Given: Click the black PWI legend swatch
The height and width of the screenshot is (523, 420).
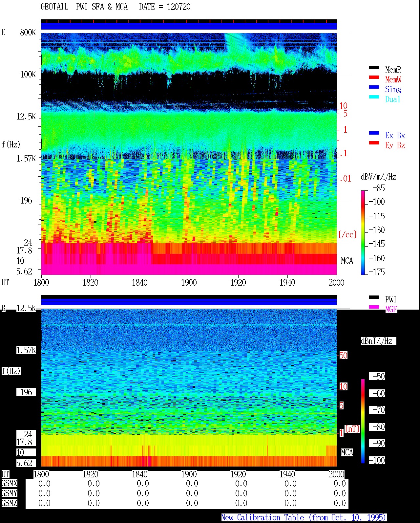Looking at the screenshot, I should (374, 297).
